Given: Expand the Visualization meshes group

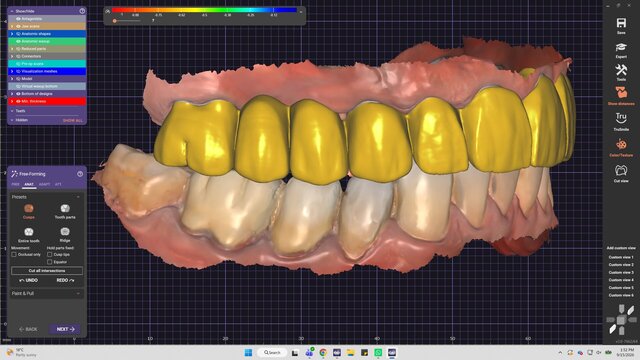Looking at the screenshot, I should (x=12, y=71).
